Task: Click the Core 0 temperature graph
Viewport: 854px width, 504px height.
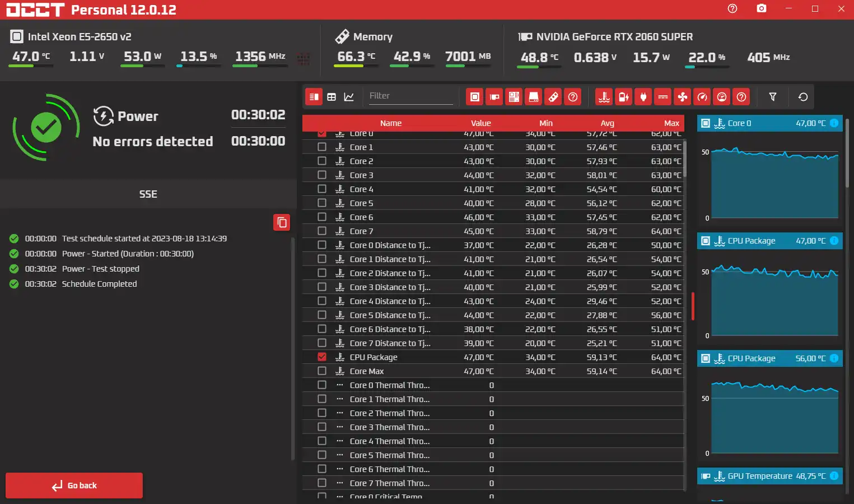Action: pos(774,183)
